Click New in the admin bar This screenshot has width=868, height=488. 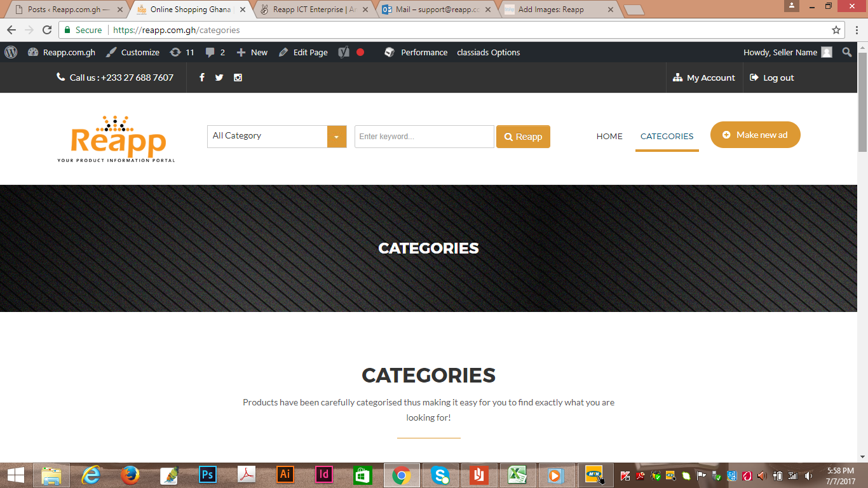pyautogui.click(x=252, y=52)
